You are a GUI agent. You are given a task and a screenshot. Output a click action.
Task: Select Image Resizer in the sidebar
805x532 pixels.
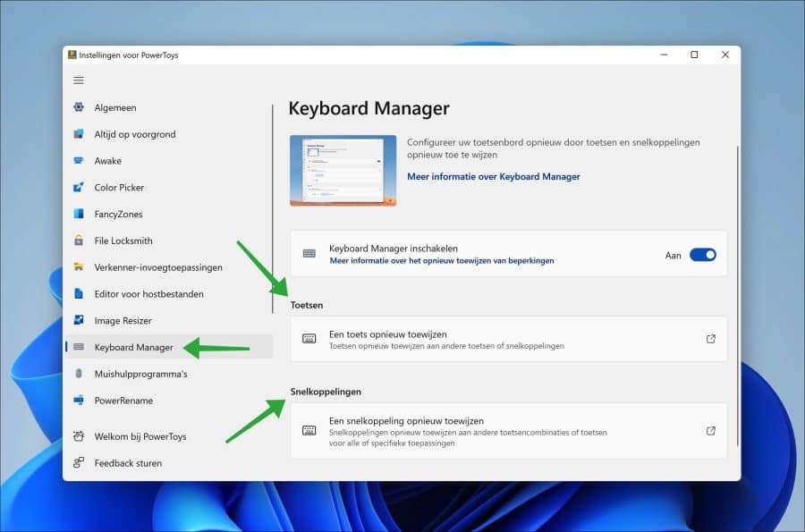pyautogui.click(x=169, y=321)
